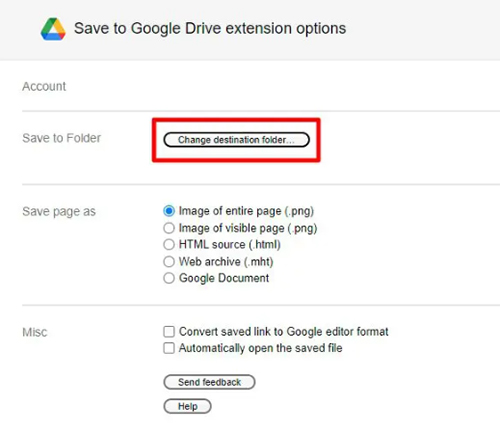Click the Send feedback button

coord(209,382)
